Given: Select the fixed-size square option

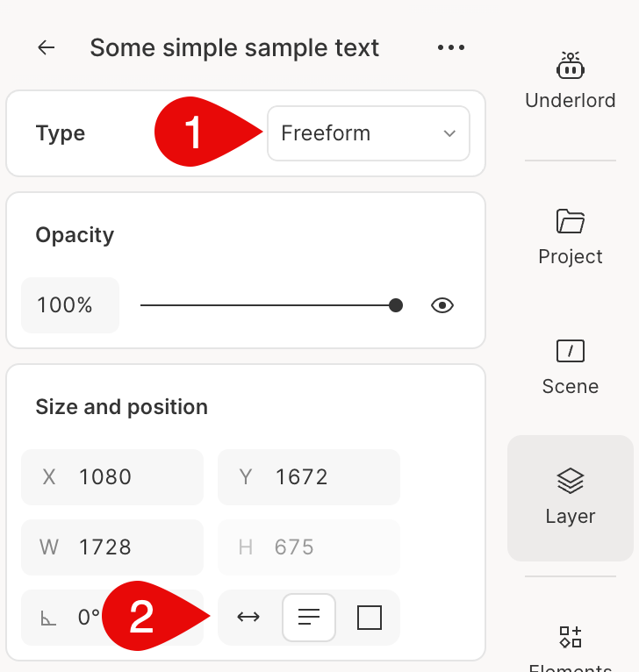Looking at the screenshot, I should click(x=370, y=617).
